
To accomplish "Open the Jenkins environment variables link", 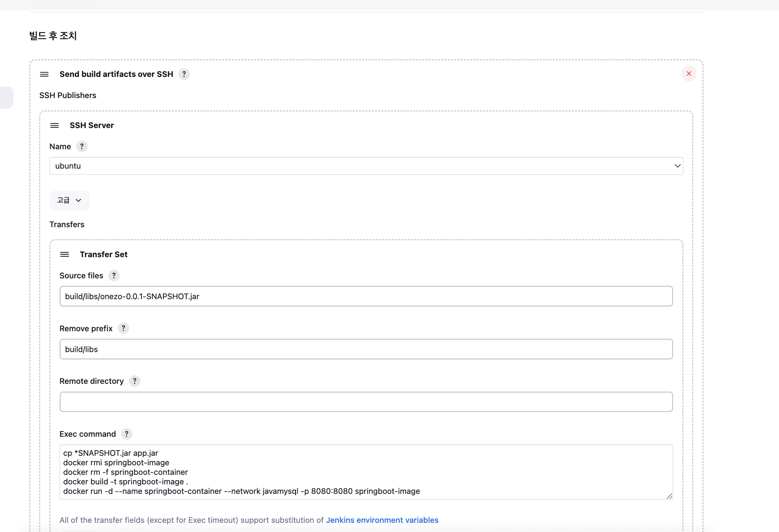I will click(382, 520).
